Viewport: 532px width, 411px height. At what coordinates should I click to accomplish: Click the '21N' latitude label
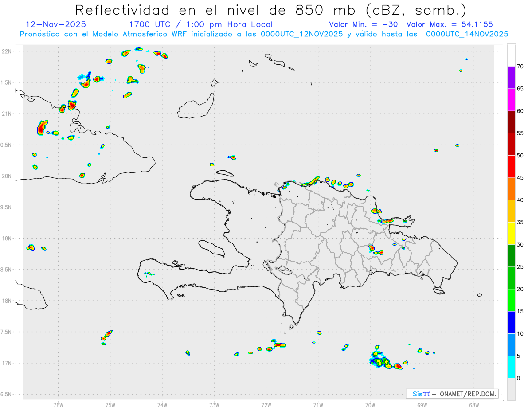[x=7, y=114]
